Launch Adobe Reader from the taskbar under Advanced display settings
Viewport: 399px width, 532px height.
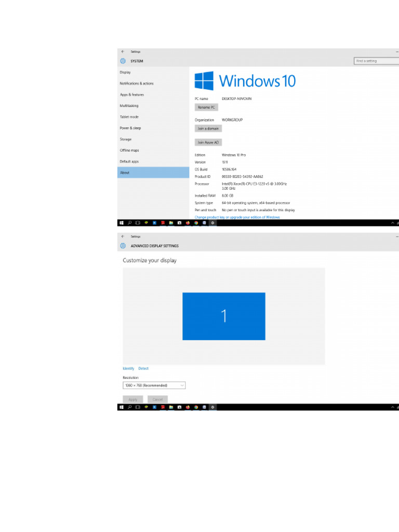point(163,407)
